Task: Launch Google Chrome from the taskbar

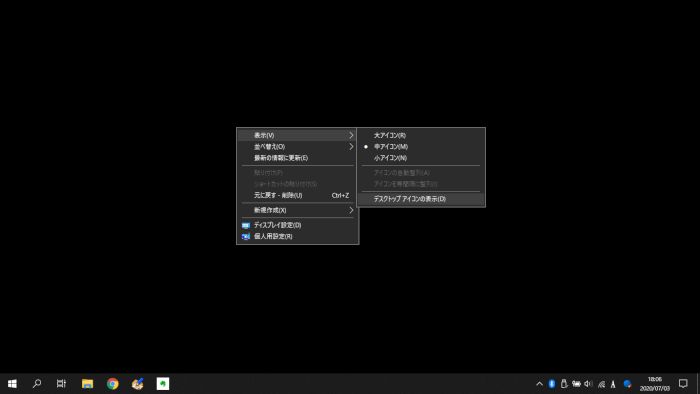Action: pyautogui.click(x=112, y=384)
